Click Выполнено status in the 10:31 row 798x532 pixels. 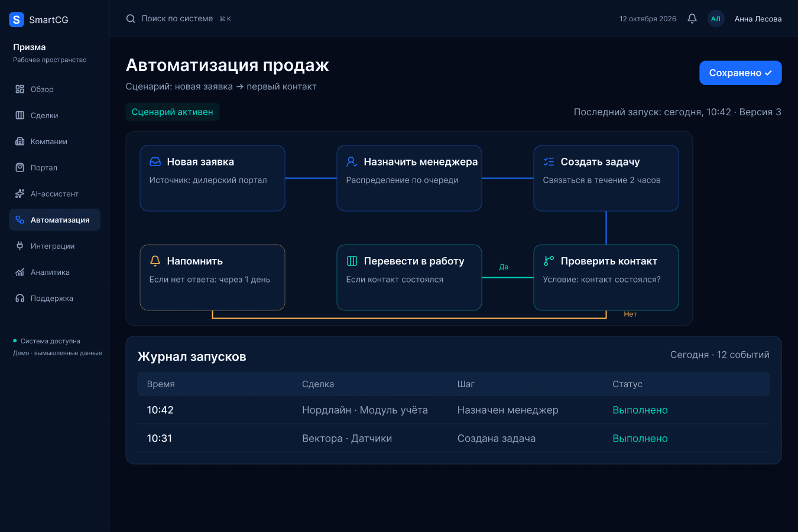pos(640,439)
